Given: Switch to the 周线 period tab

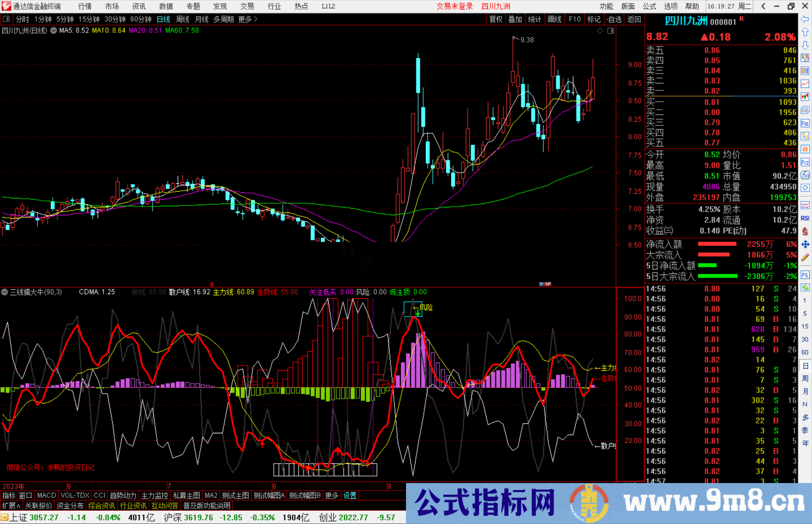Looking at the screenshot, I should 183,19.
